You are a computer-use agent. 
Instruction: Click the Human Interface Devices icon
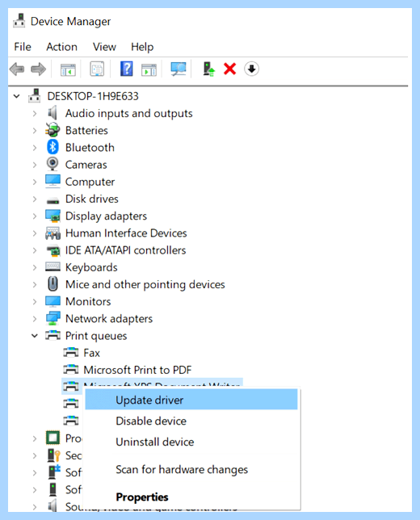[52, 233]
